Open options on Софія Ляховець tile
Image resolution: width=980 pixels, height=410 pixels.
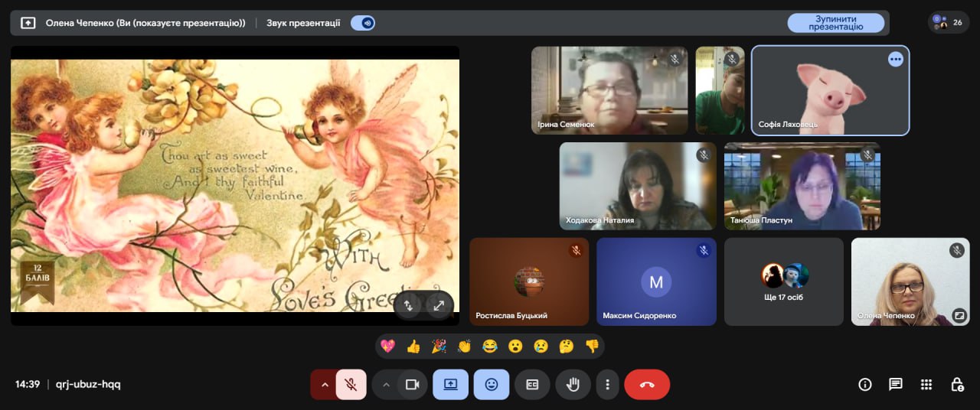[x=895, y=60]
